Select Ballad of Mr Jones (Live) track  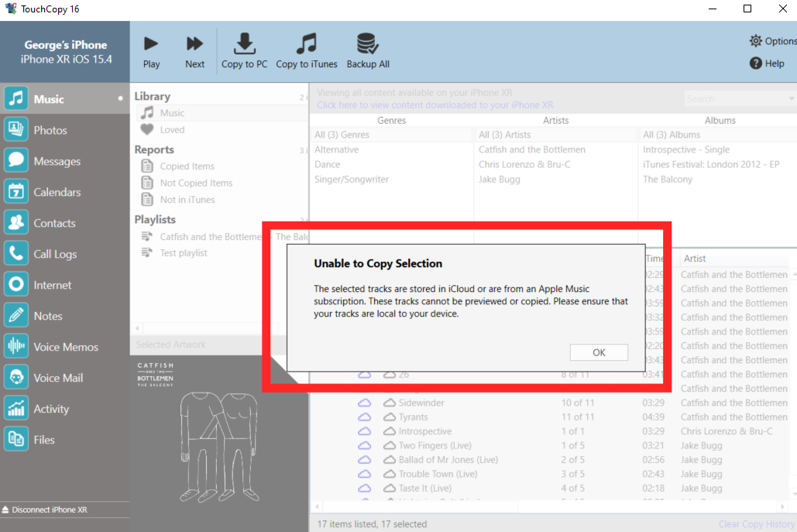tap(448, 459)
